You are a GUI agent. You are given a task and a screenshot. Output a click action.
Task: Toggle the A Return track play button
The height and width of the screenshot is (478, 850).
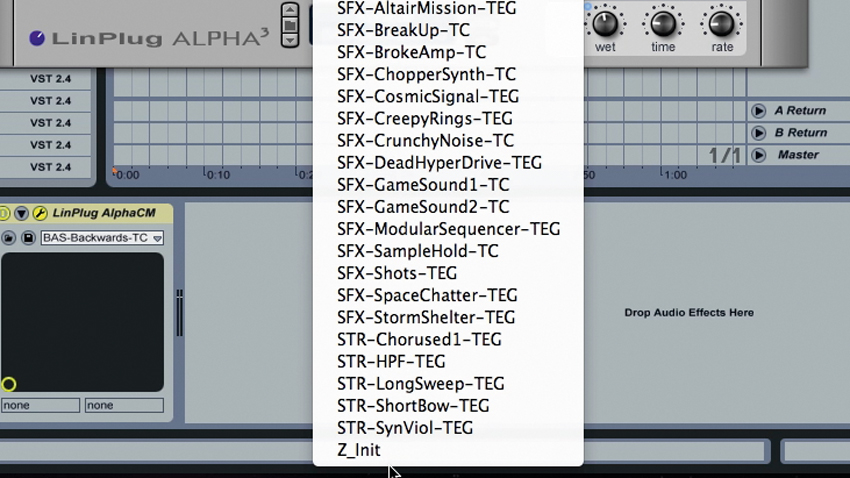758,111
